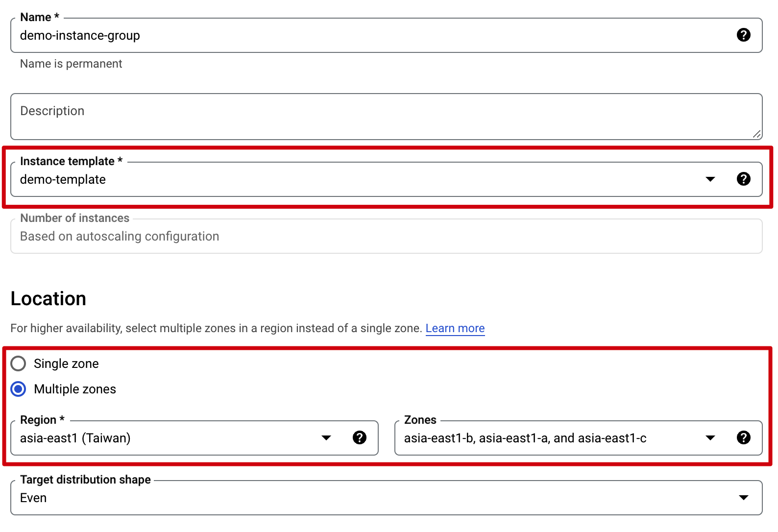Select the Single zone radio button
This screenshot has width=778, height=532.
click(19, 363)
